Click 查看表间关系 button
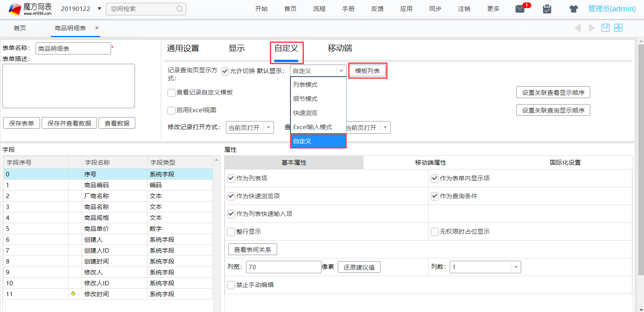The image size is (644, 312). pyautogui.click(x=253, y=249)
